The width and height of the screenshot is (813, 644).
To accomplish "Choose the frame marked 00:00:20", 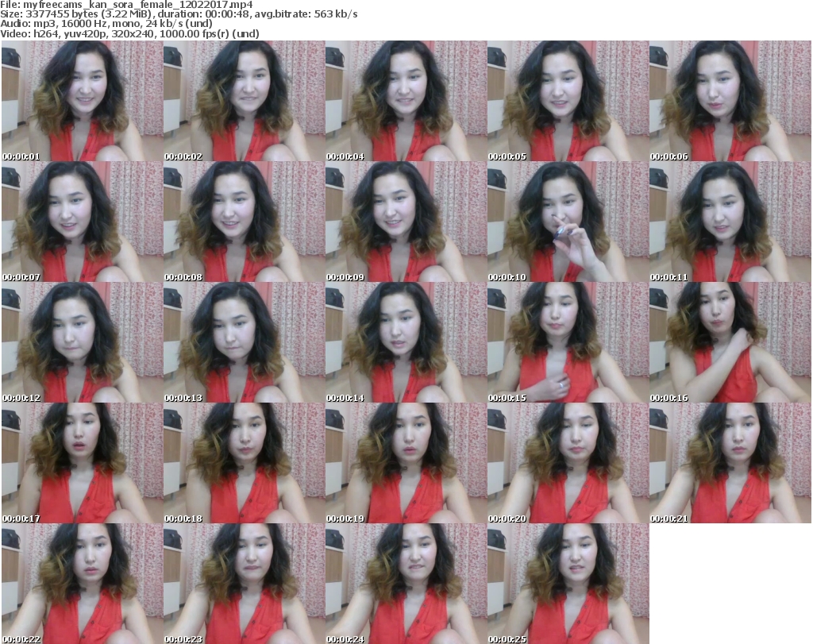I will (568, 463).
